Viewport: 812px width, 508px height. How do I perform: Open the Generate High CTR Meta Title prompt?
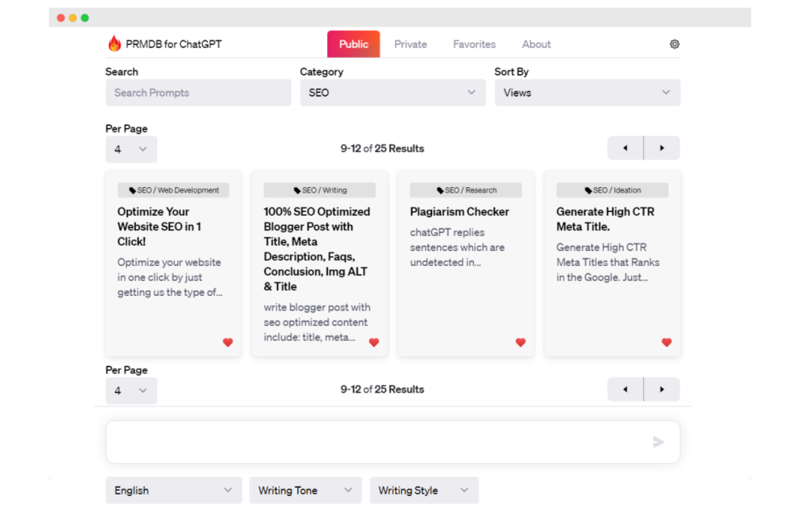coord(605,219)
